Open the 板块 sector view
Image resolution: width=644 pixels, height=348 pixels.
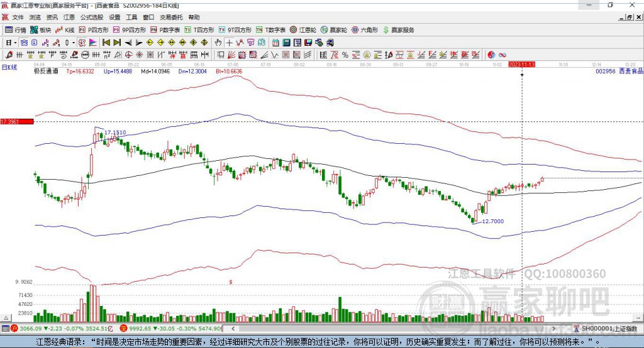[41, 30]
